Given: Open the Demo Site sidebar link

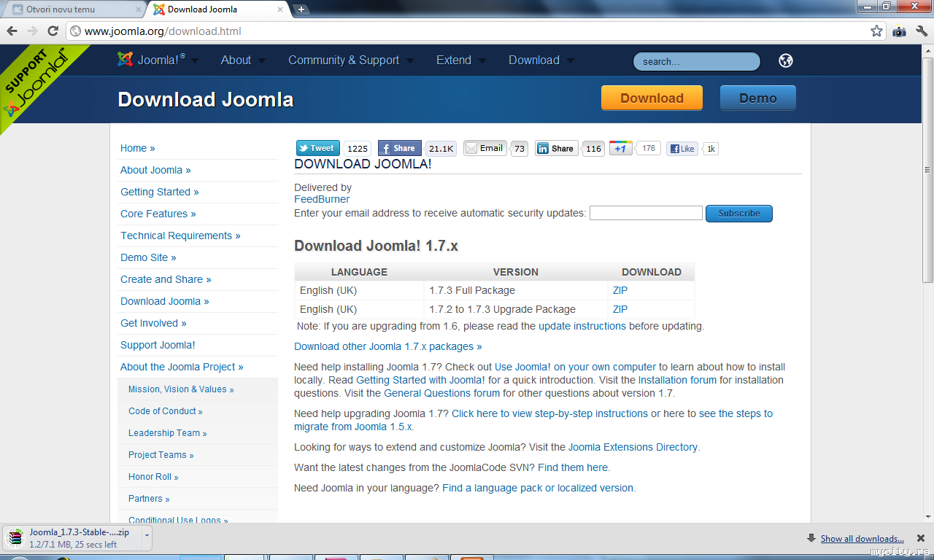Looking at the screenshot, I should click(x=148, y=257).
